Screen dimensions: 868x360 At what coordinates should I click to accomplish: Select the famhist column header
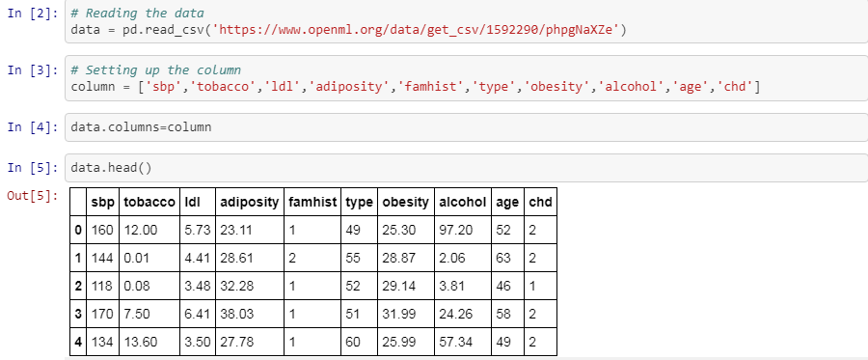pyautogui.click(x=312, y=202)
